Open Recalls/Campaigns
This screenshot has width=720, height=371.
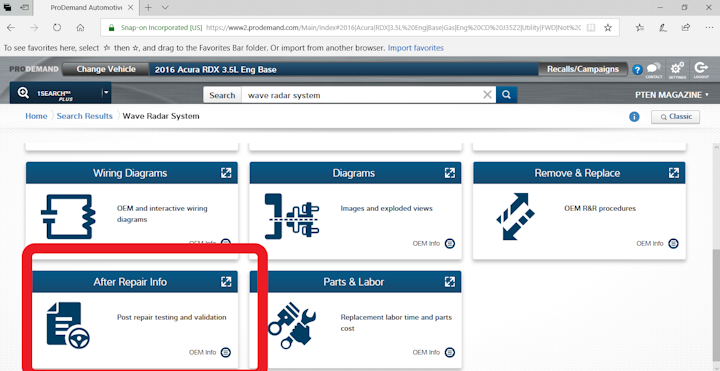click(583, 69)
